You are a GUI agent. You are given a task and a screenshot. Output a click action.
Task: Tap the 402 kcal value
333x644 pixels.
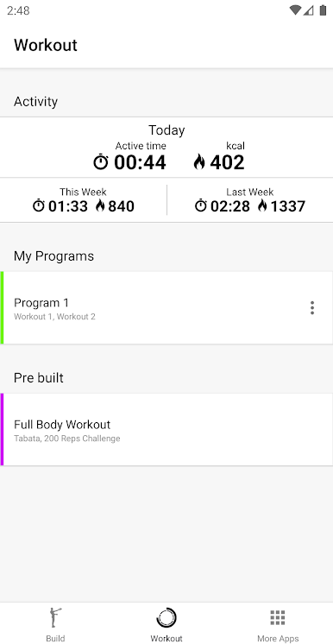click(227, 162)
